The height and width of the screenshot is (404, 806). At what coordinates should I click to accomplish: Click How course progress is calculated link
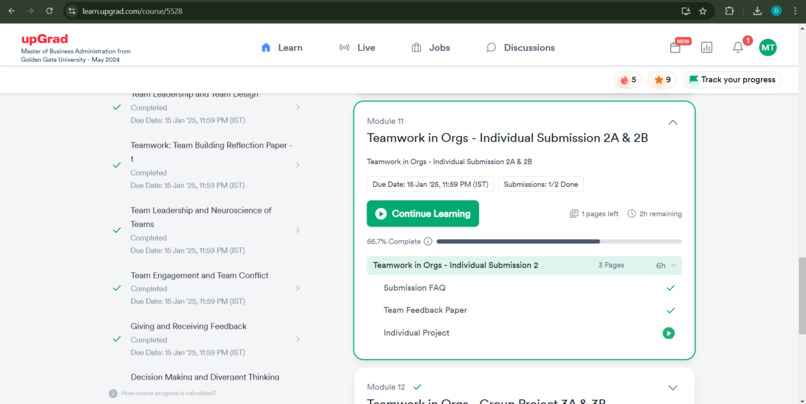pos(169,393)
